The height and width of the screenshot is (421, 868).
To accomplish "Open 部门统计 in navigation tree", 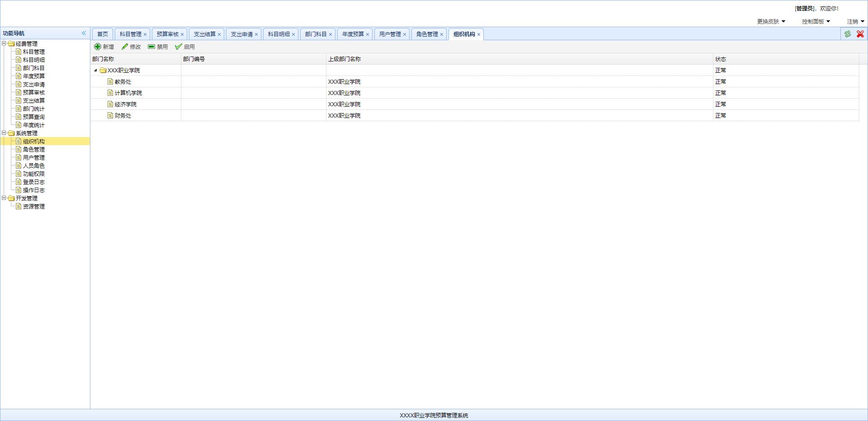I will (34, 109).
